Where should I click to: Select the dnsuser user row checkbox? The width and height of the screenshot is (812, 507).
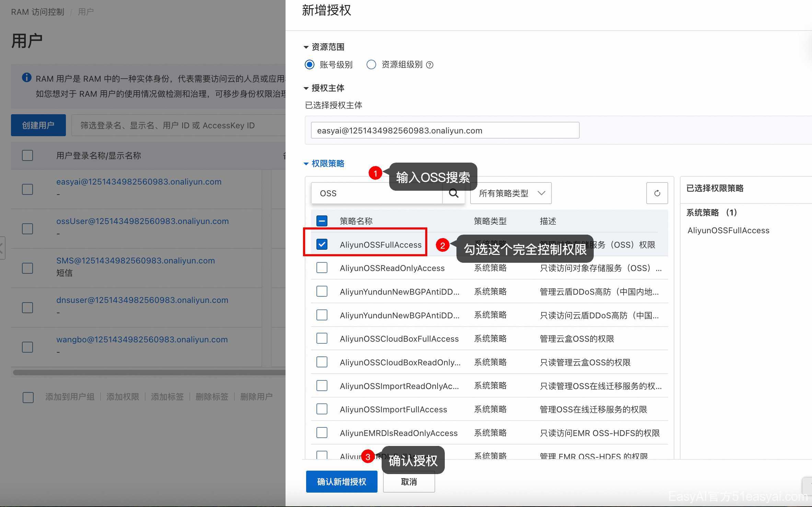pyautogui.click(x=27, y=308)
